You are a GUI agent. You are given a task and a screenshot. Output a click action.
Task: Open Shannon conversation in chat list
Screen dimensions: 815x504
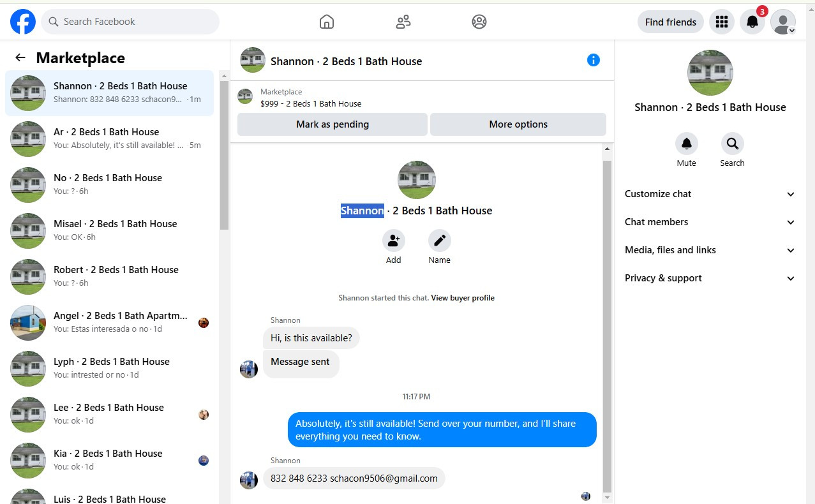pos(109,93)
